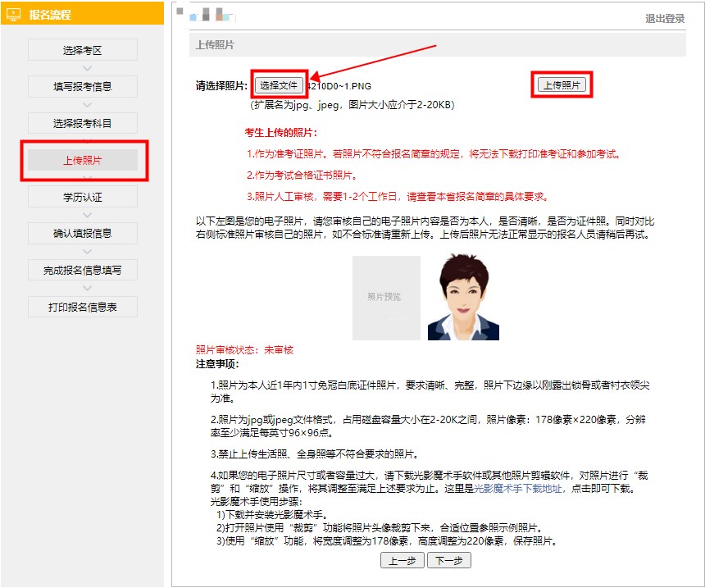705x588 pixels.
Task: Click the 照片预览 placeholder thumbnail
Action: 386,297
